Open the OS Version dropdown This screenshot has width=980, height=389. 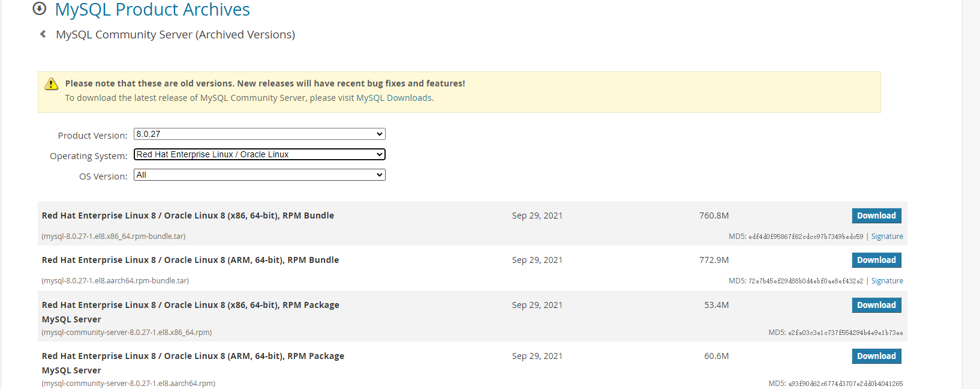(259, 175)
